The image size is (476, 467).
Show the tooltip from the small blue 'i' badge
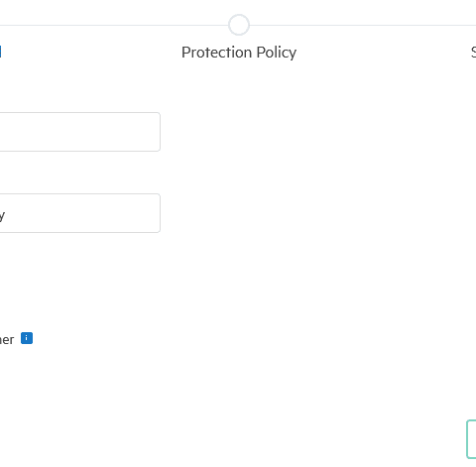[27, 338]
